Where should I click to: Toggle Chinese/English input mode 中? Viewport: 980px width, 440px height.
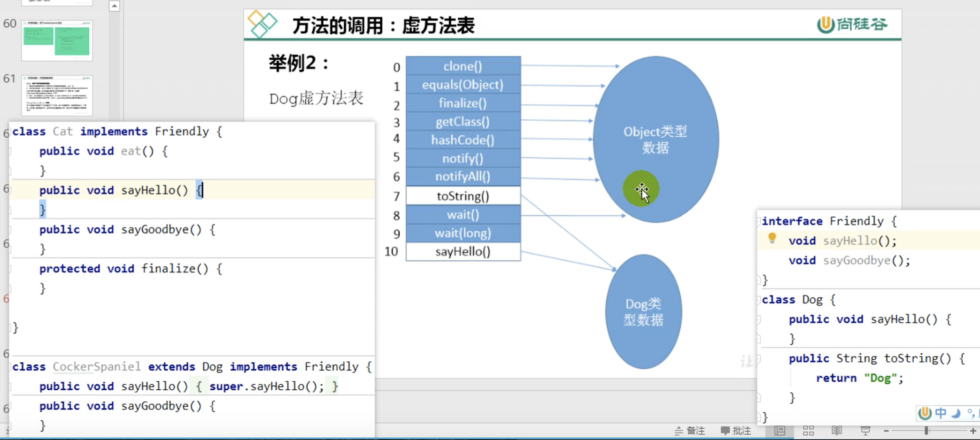[941, 413]
